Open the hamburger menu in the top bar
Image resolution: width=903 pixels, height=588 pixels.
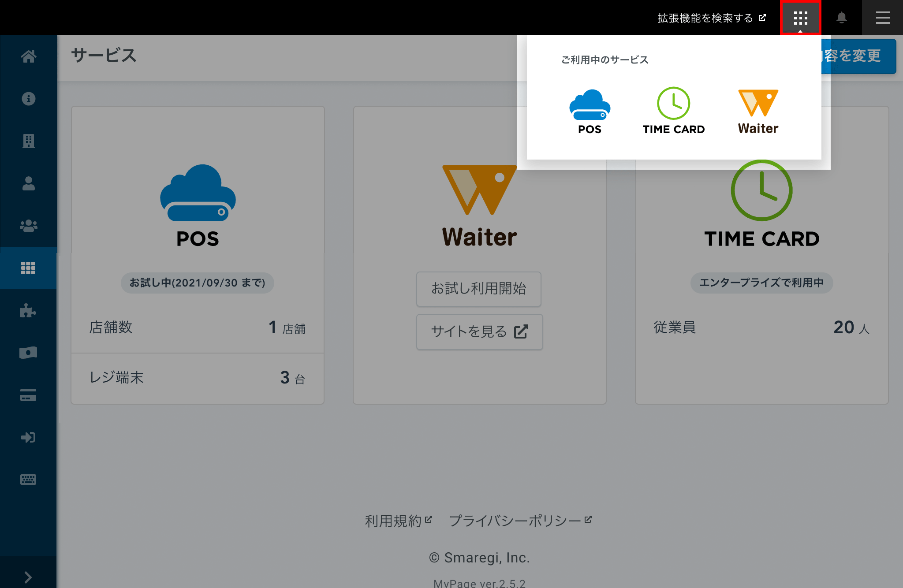883,18
